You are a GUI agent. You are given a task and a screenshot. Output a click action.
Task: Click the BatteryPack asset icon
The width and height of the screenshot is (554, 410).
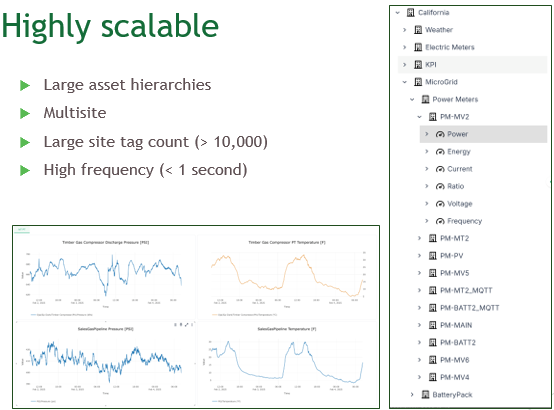(x=425, y=395)
